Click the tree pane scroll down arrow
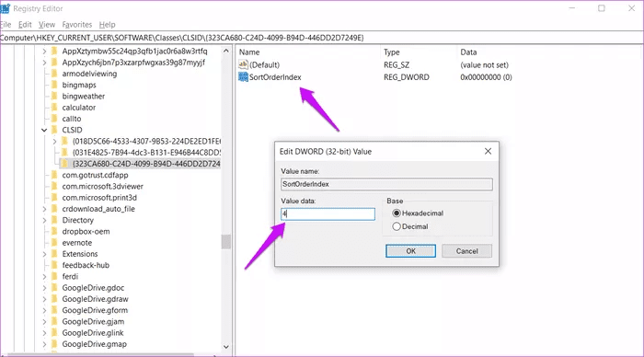The width and height of the screenshot is (644, 357). pos(226,347)
